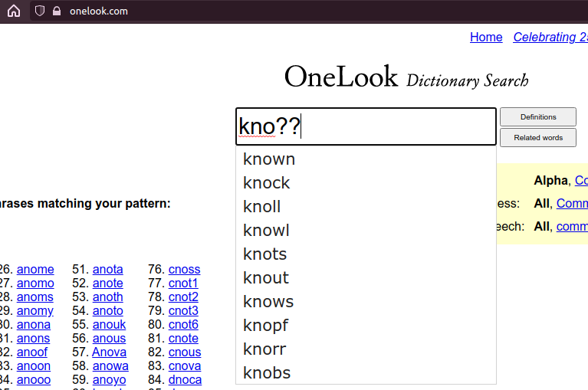The width and height of the screenshot is (588, 390).
Task: Select the 'knock' suggestion
Action: point(366,183)
